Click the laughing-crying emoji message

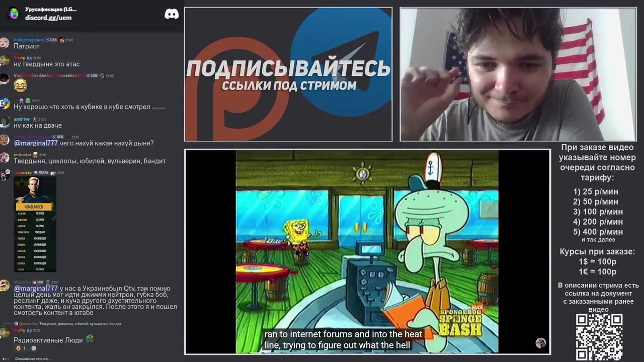(x=20, y=85)
